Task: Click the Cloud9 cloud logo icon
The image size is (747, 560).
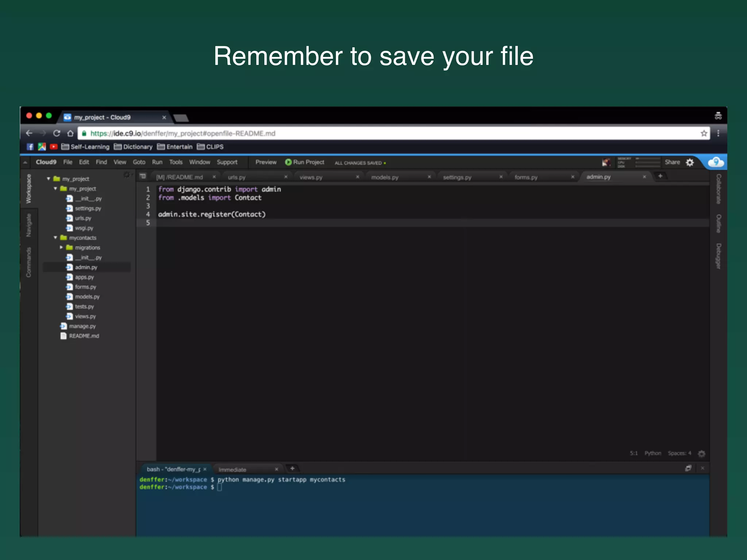Action: pyautogui.click(x=715, y=162)
